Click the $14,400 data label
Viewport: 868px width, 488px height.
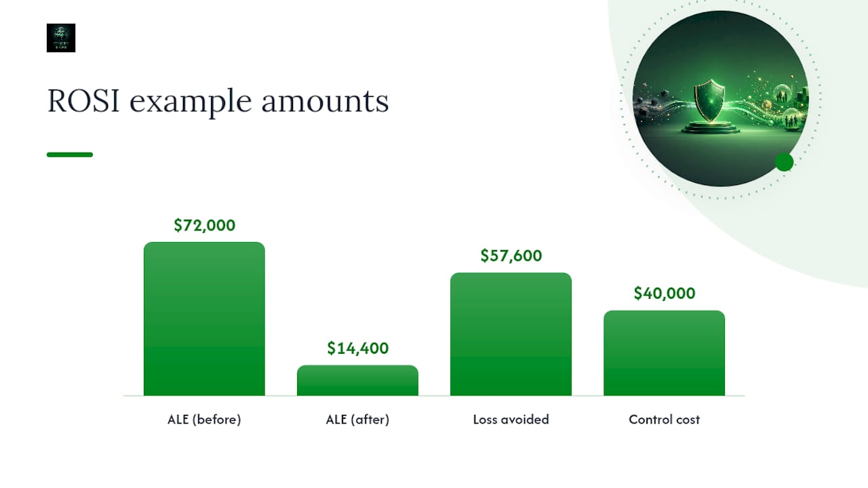(357, 348)
